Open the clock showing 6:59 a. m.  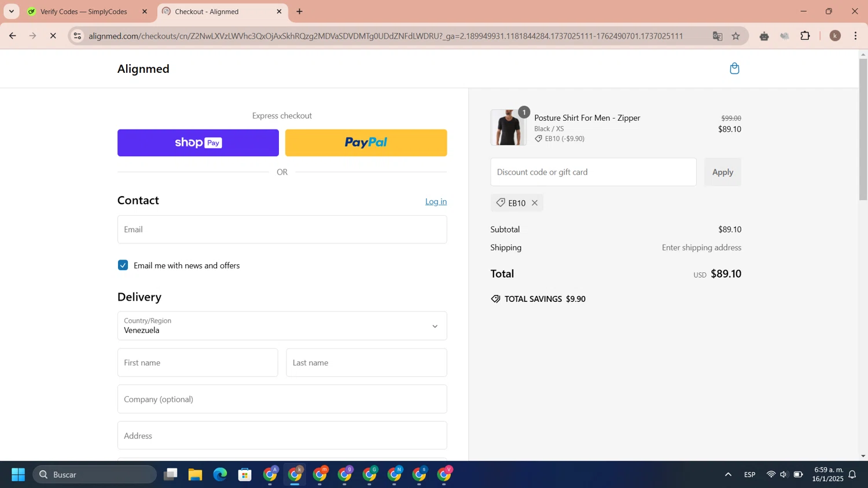(828, 474)
